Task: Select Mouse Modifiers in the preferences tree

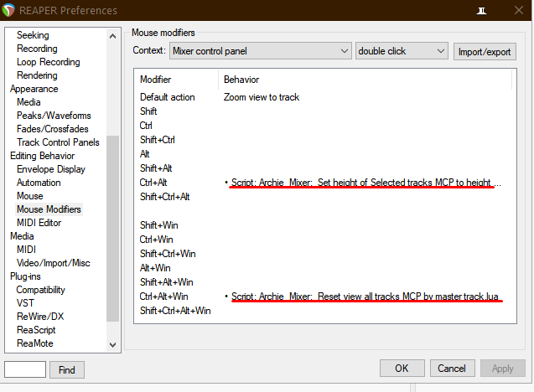Action: tap(49, 209)
